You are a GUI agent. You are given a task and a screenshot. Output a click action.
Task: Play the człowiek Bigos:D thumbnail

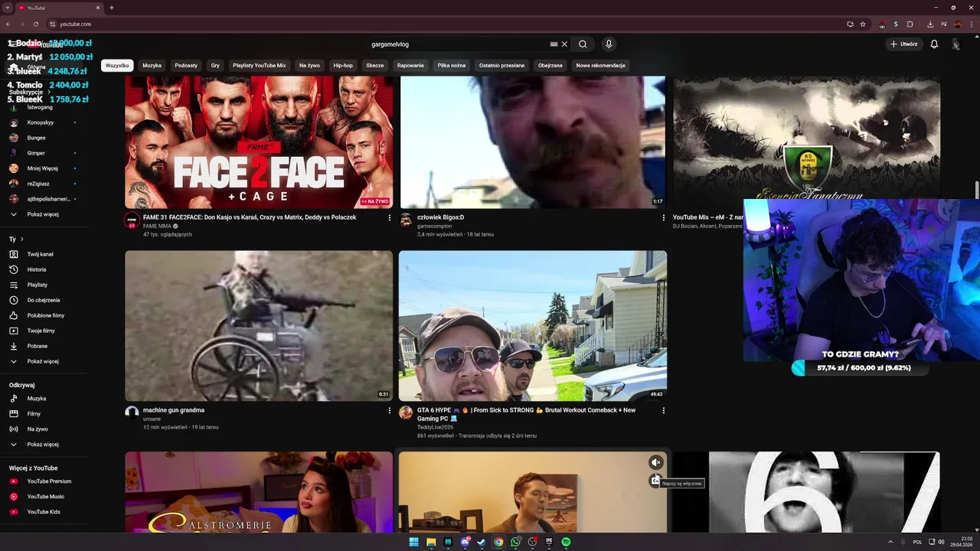pyautogui.click(x=533, y=142)
